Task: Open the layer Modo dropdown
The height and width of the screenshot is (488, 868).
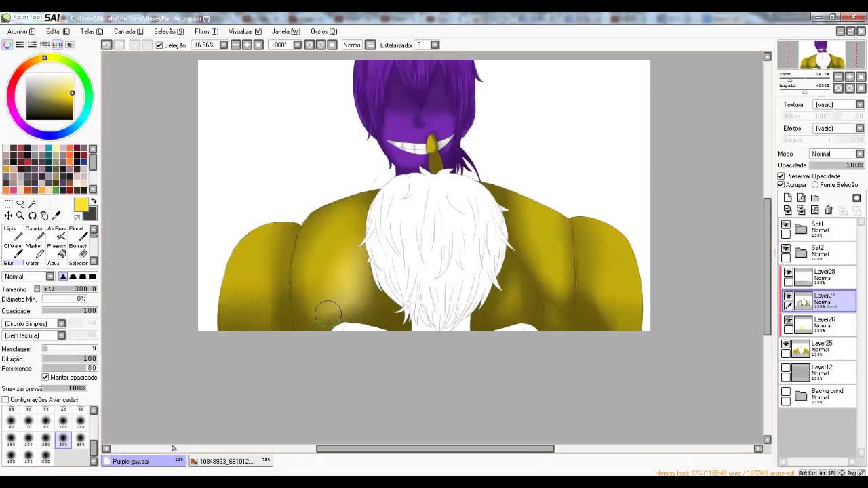Action: pos(837,154)
